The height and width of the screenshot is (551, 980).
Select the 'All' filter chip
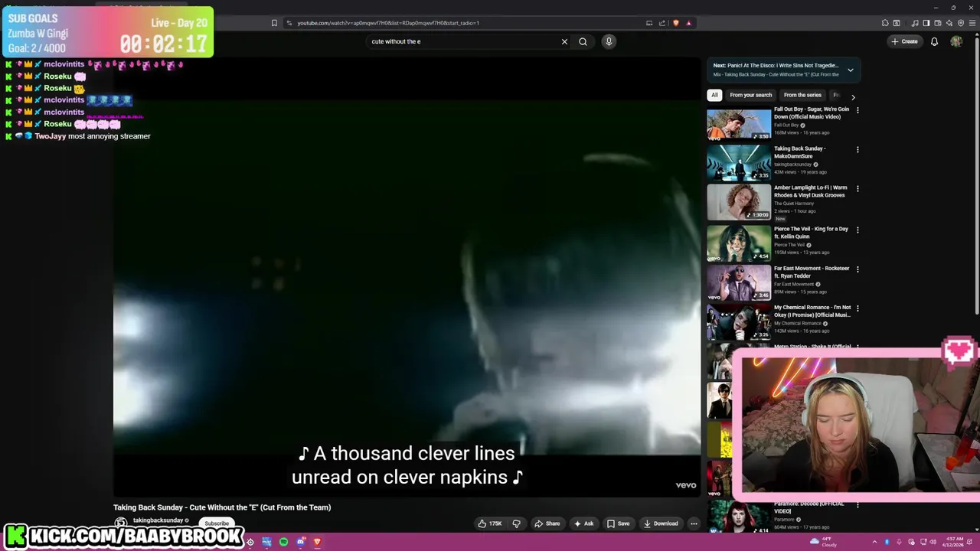714,95
